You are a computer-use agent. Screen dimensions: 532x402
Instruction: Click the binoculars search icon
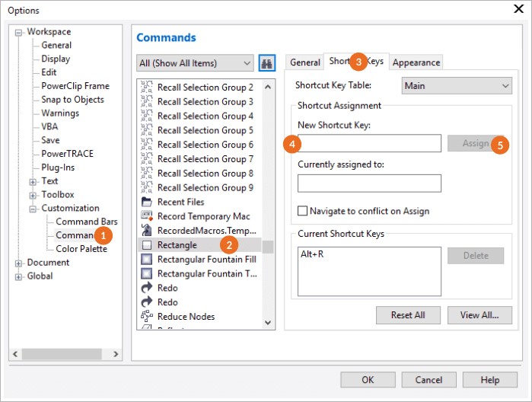pyautogui.click(x=266, y=62)
